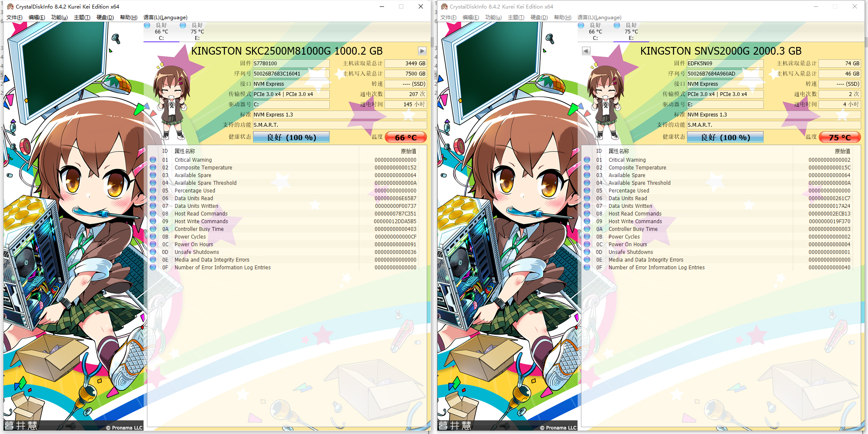Click Host Write Commands status circle, SKC2500M8 window
This screenshot has height=434, width=868.
pyautogui.click(x=153, y=221)
